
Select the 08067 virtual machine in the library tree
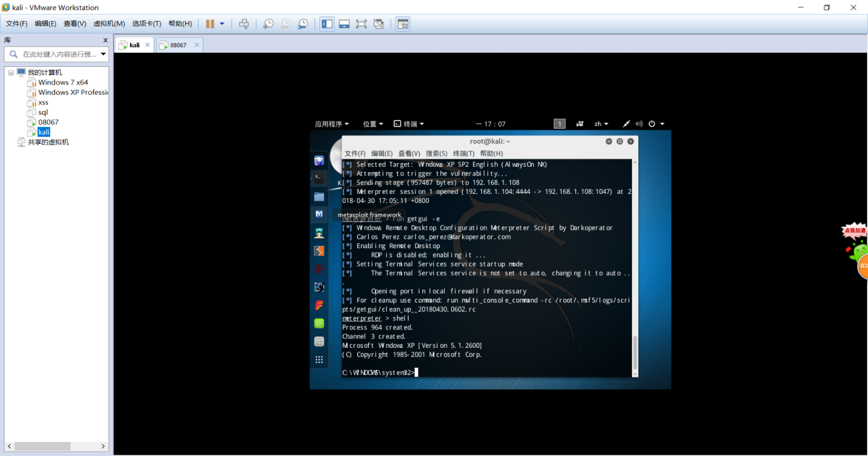(48, 122)
